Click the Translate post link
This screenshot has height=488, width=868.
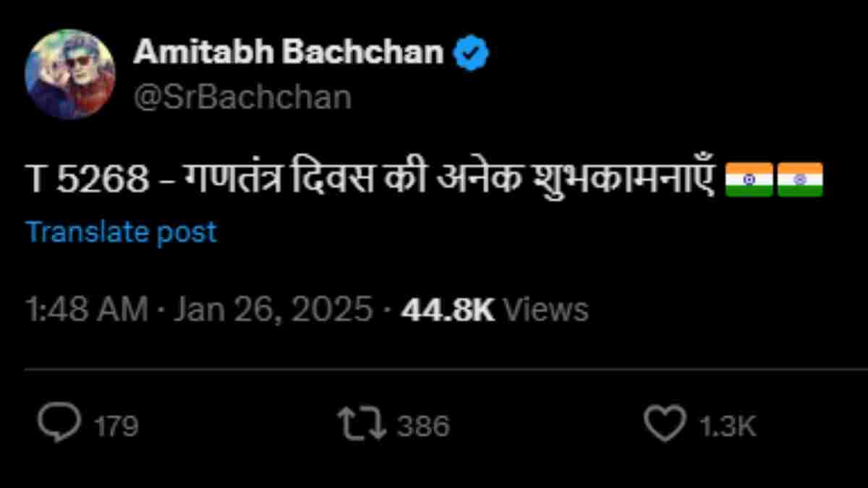[x=121, y=232]
